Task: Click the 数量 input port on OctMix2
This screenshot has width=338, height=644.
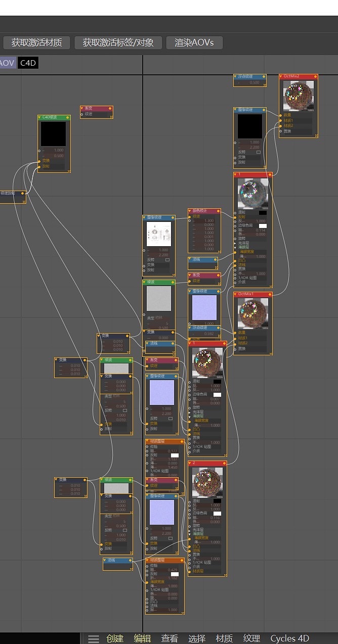Action: point(281,115)
